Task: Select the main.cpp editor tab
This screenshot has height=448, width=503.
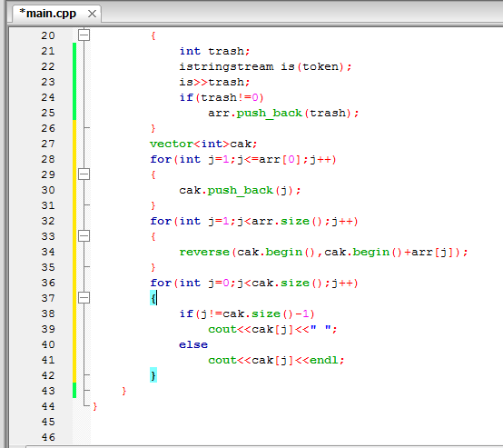Action: click(47, 14)
